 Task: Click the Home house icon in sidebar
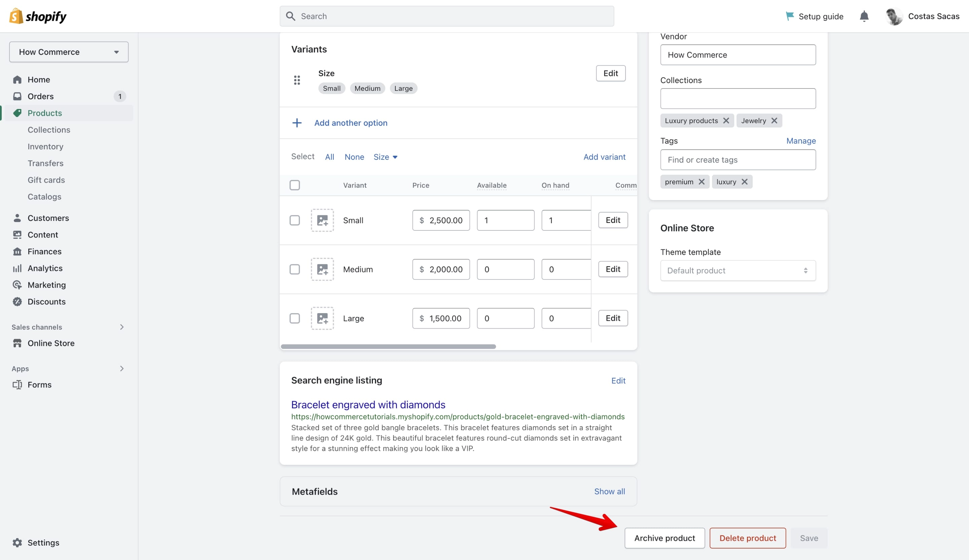click(x=17, y=80)
